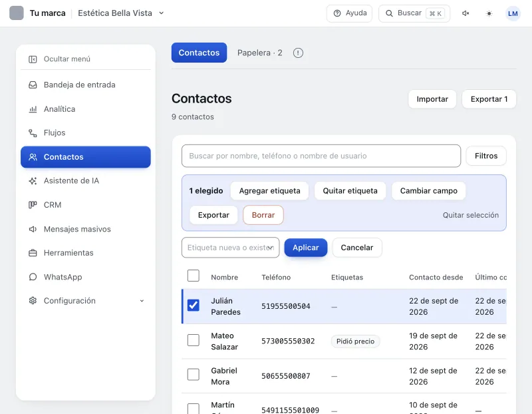Click the Exportar 1 button

(489, 99)
